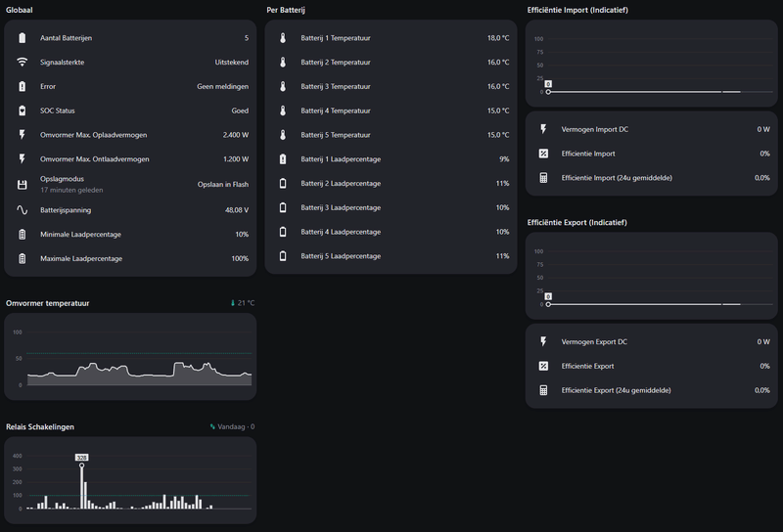The image size is (783, 532).
Task: Click the percent icon beside Efficientie Import
Action: (543, 154)
